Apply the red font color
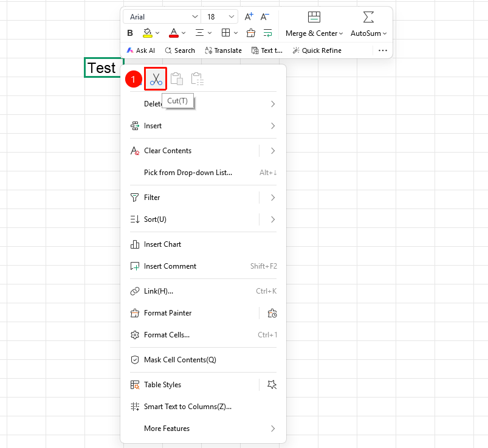 [x=174, y=33]
